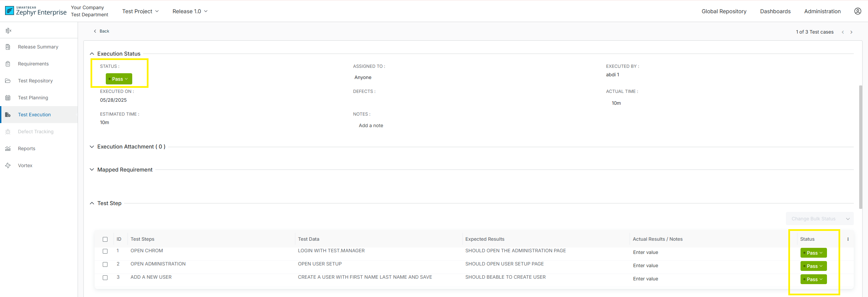Expand the Mapped Requirement section
Screen dimensions: 868x297
pos(92,170)
